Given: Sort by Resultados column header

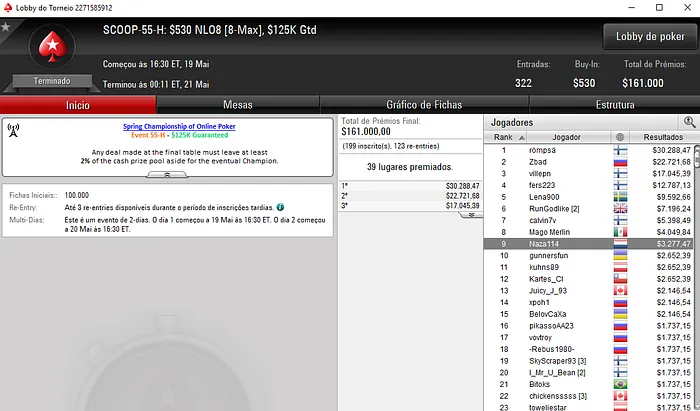Looking at the screenshot, I should [x=663, y=137].
